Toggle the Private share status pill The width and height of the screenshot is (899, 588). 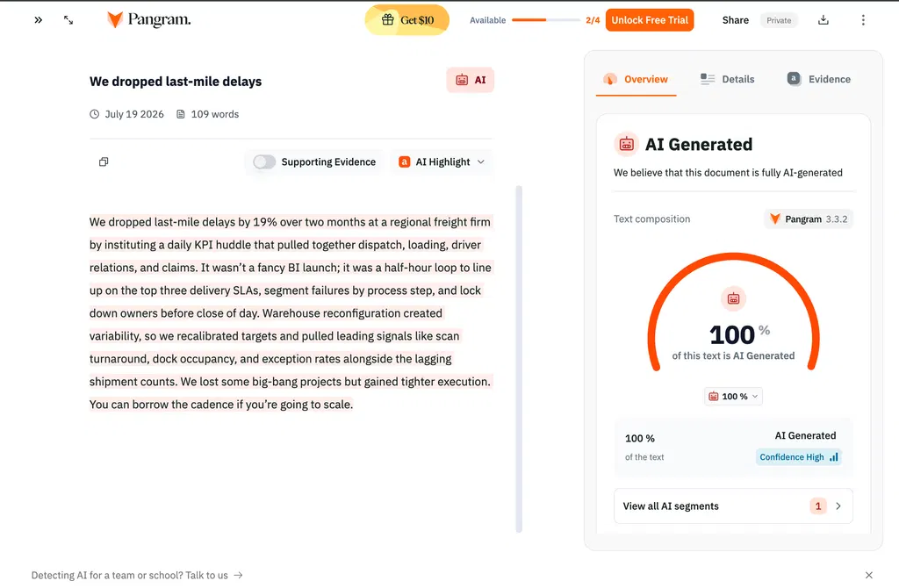[x=779, y=20]
